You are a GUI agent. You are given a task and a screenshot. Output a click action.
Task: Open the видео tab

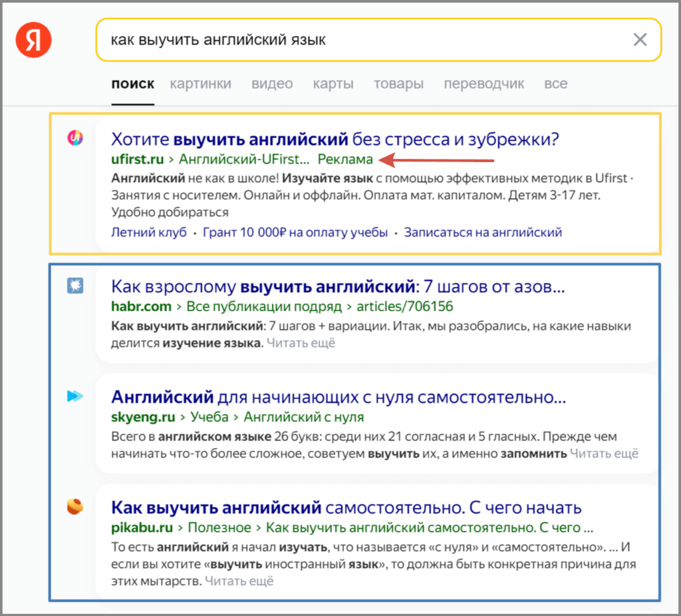pyautogui.click(x=272, y=84)
